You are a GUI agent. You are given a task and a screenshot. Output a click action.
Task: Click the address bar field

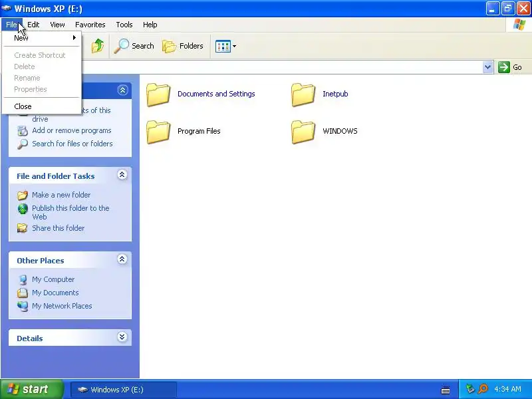coord(282,67)
